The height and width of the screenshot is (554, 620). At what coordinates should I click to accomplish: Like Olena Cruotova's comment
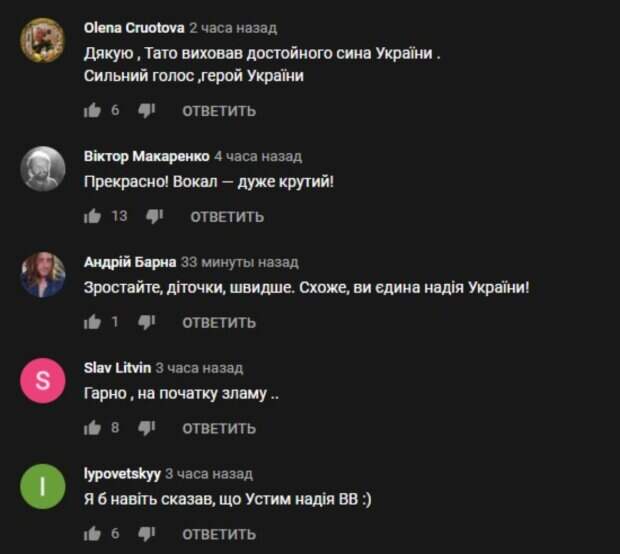(x=93, y=111)
